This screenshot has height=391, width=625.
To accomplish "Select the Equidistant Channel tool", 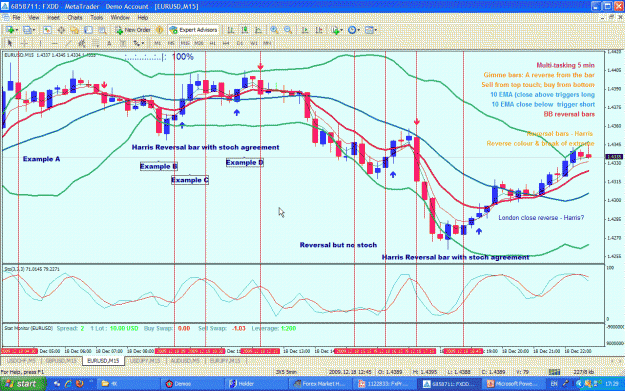I will [82, 43].
